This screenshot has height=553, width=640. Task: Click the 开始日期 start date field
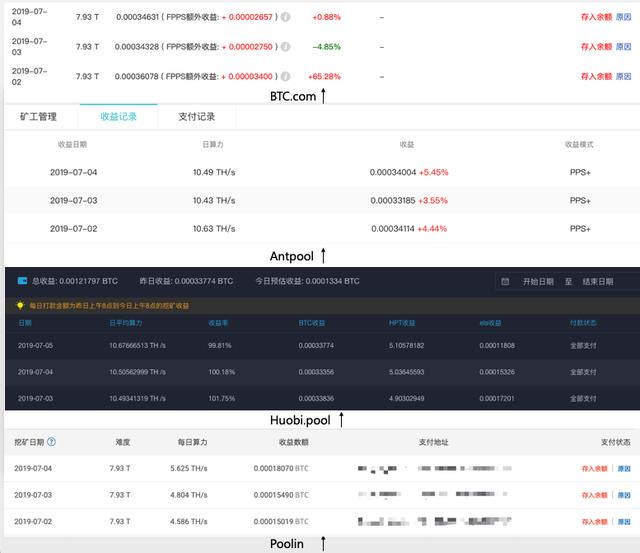tap(538, 282)
